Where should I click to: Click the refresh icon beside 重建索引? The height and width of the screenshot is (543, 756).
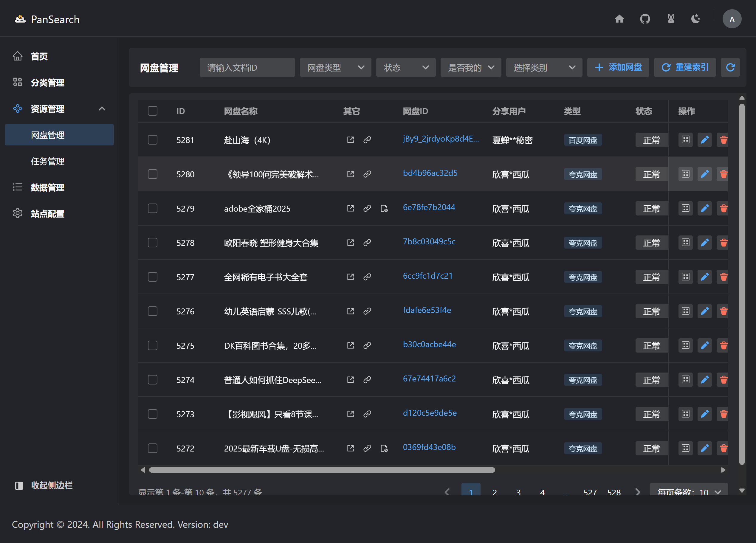tap(730, 68)
